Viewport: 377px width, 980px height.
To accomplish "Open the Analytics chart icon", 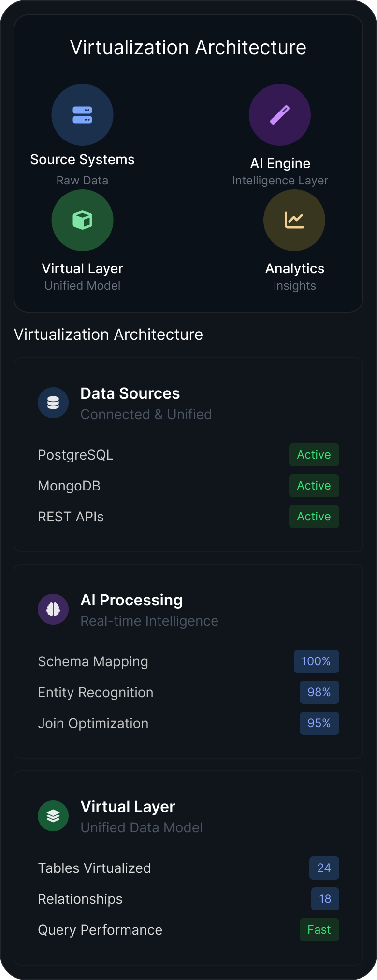I will coord(294,220).
